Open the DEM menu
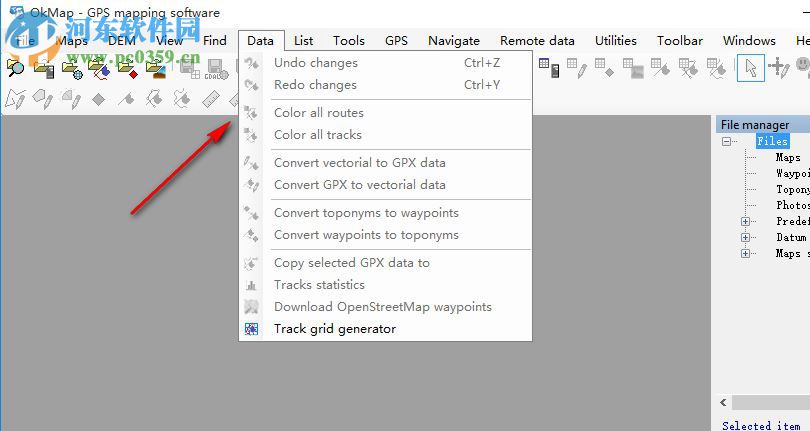Viewport: 810px width, 431px height. [x=122, y=41]
